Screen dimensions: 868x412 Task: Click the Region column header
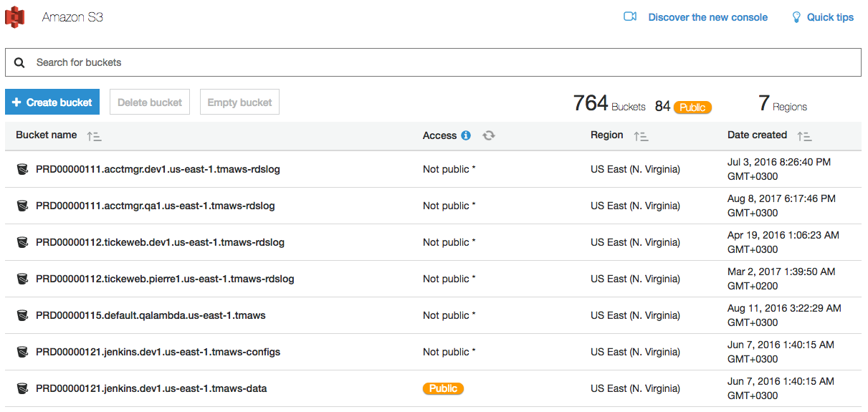tap(606, 135)
